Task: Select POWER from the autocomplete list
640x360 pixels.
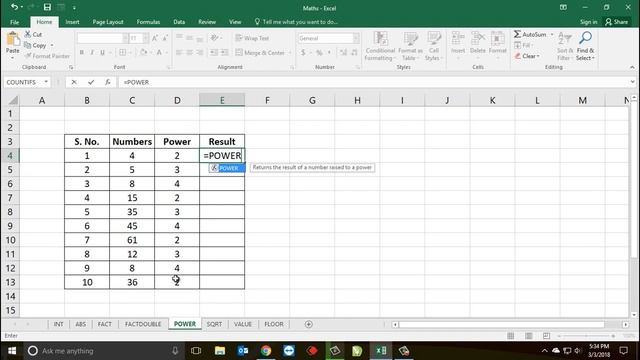Action: (x=227, y=168)
